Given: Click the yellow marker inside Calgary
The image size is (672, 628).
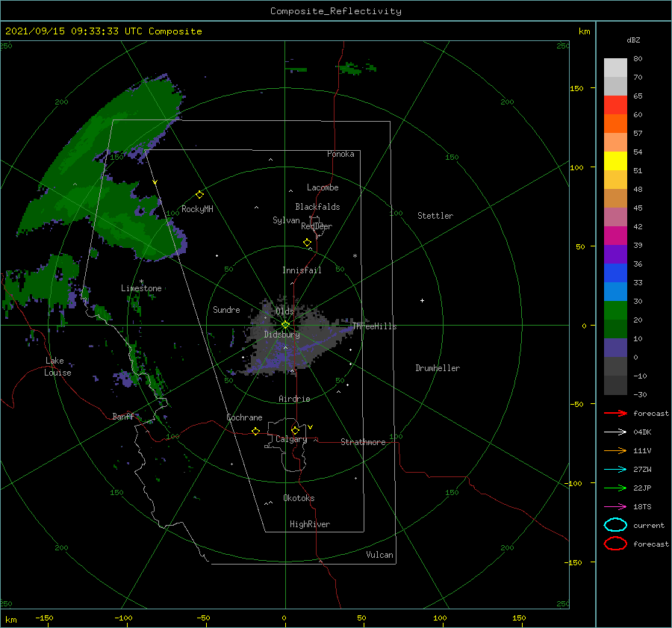Looking at the screenshot, I should [295, 430].
